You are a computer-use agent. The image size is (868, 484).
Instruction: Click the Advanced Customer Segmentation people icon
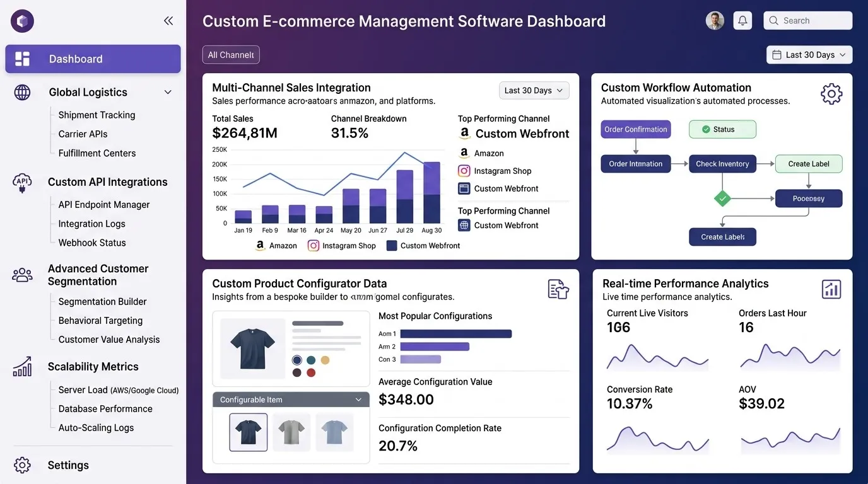point(22,275)
